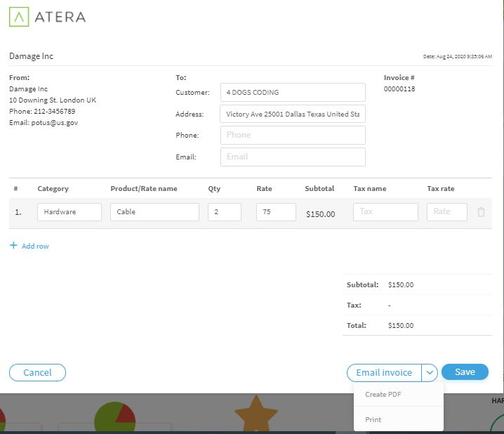Edit the Hardware category field
The width and height of the screenshot is (504, 434).
point(69,212)
